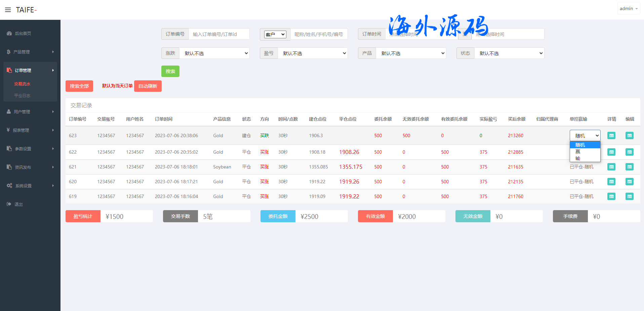Click the green 搜索 button
The image size is (644, 311).
pyautogui.click(x=170, y=71)
